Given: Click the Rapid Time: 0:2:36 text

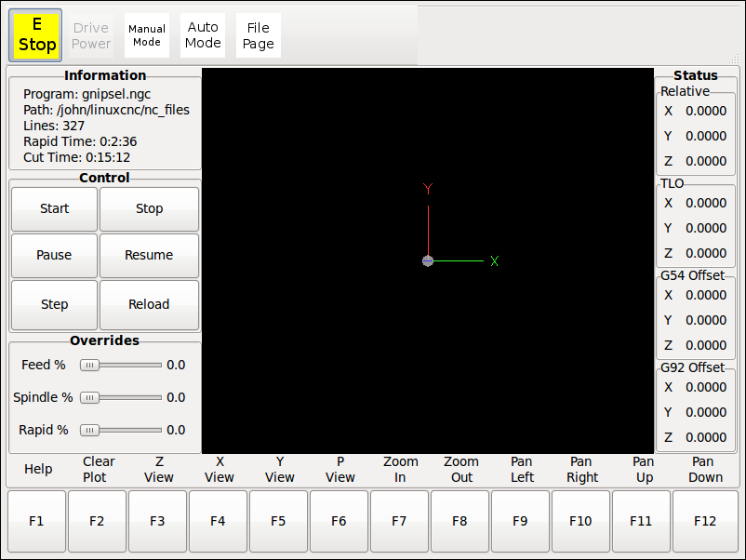Looking at the screenshot, I should [x=80, y=141].
